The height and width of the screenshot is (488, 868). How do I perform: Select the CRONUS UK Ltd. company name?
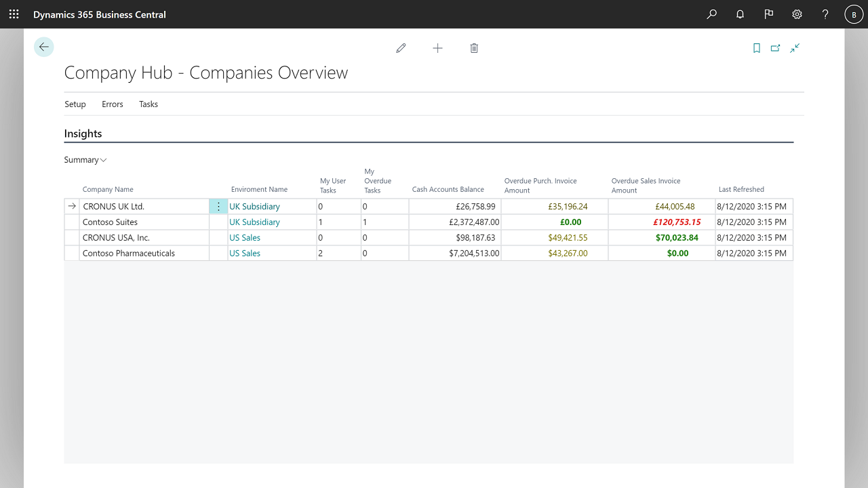[113, 207]
